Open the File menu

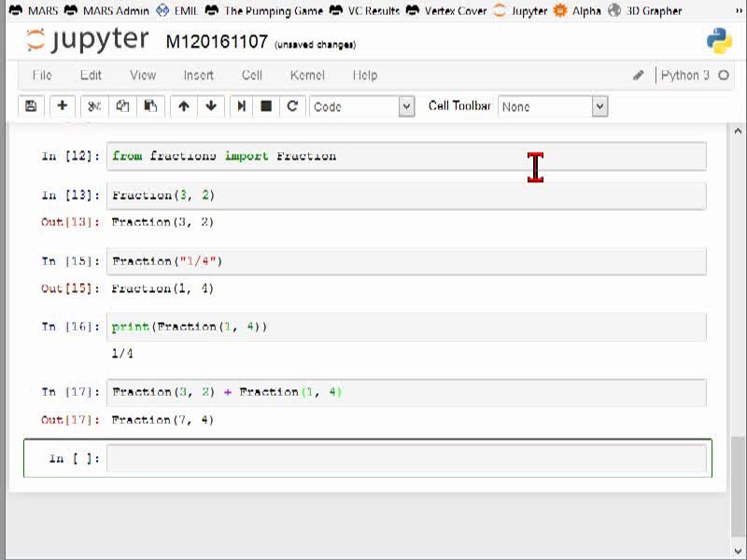[x=42, y=76]
